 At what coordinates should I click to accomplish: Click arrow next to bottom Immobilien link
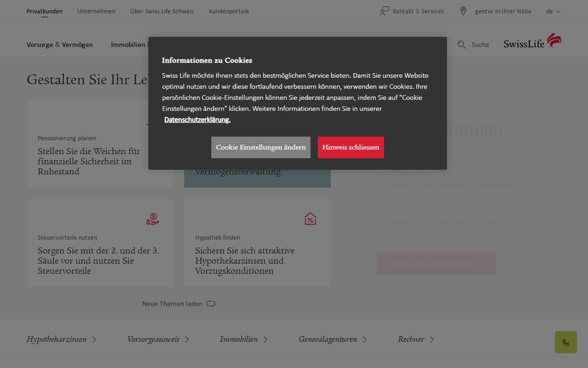pyautogui.click(x=266, y=339)
